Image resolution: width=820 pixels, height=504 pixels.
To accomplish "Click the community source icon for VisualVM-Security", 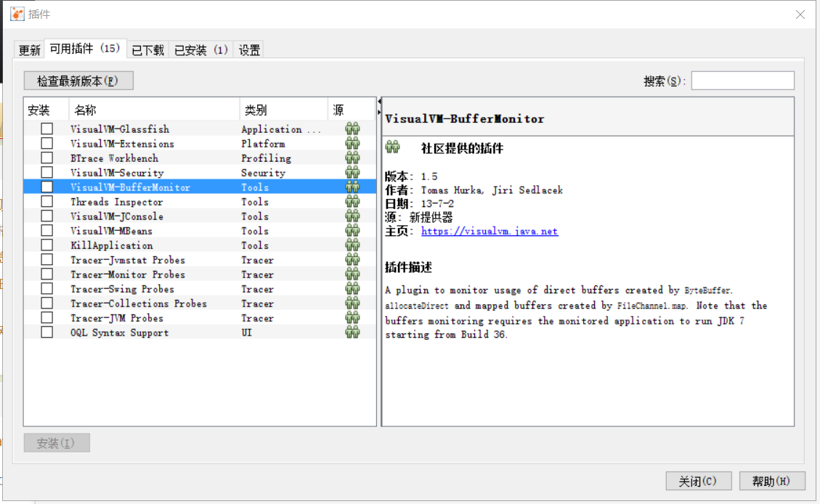I will [352, 173].
